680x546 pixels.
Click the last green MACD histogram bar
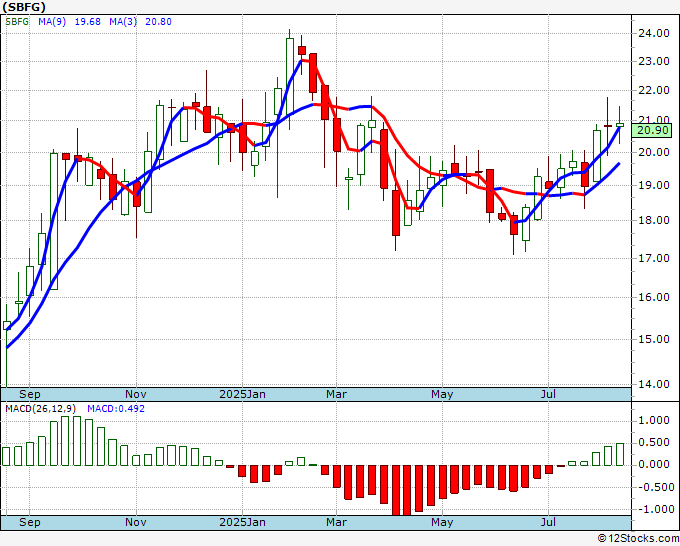point(620,454)
